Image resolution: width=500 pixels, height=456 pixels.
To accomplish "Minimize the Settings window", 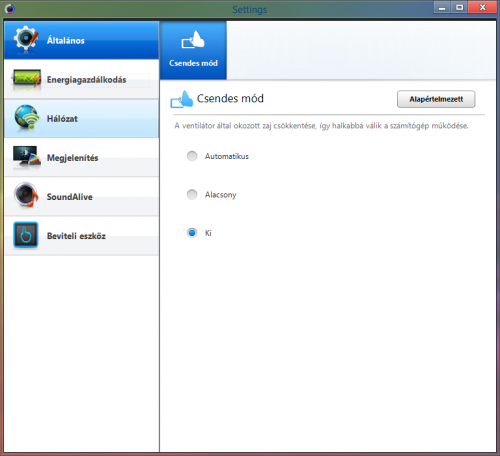I will pyautogui.click(x=442, y=7).
